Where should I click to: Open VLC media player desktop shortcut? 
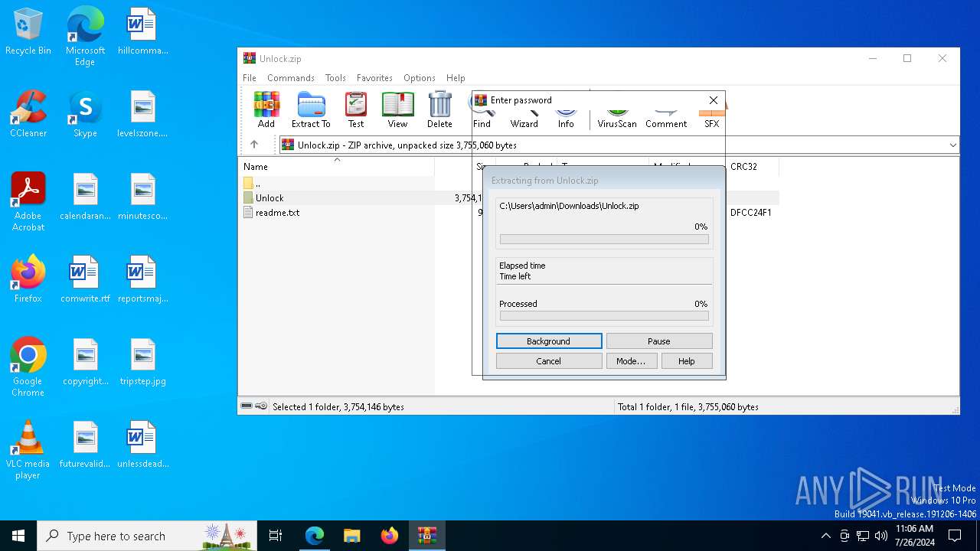point(28,450)
